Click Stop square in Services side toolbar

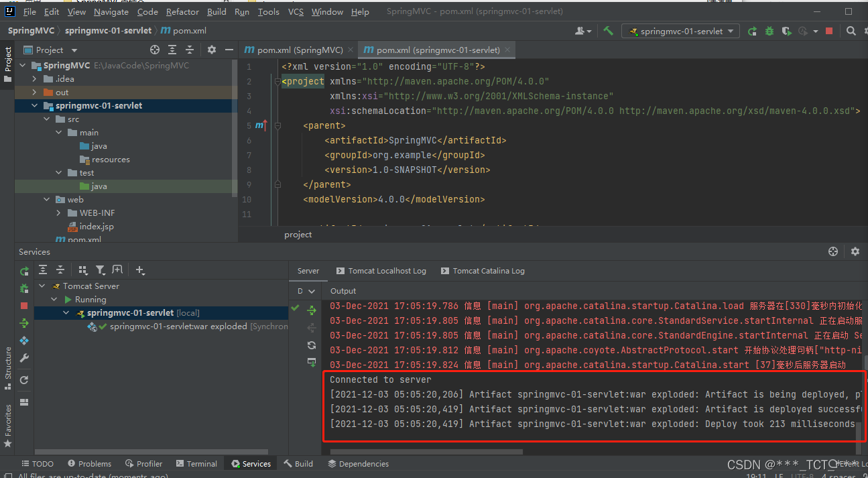(24, 306)
